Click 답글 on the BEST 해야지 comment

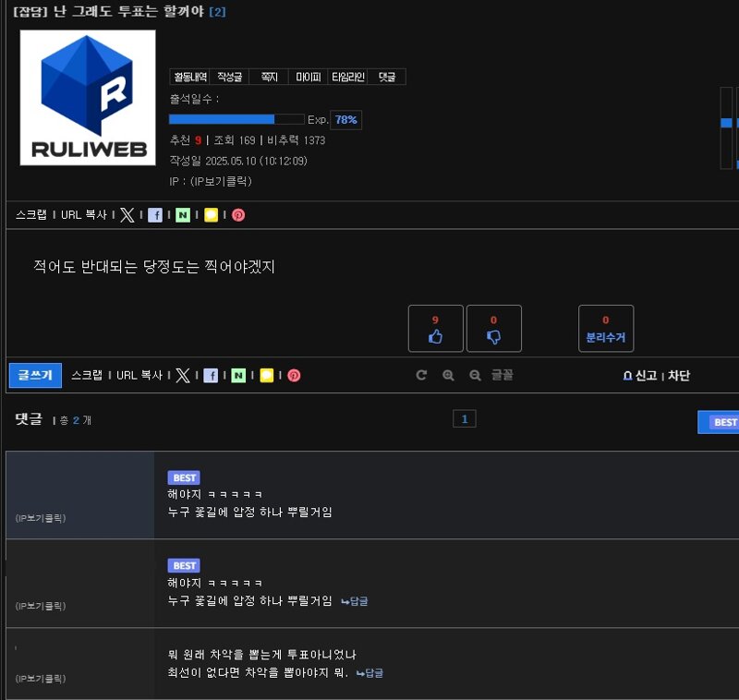click(355, 601)
